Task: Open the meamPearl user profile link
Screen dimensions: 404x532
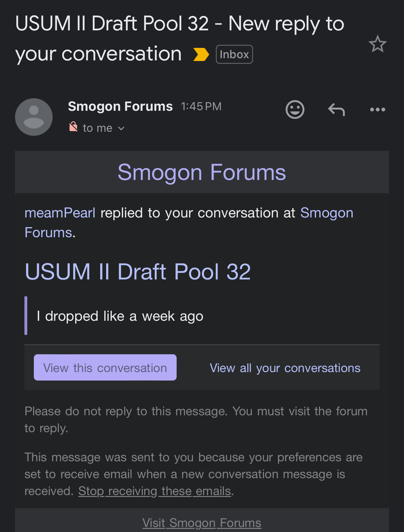Action: pos(60,213)
